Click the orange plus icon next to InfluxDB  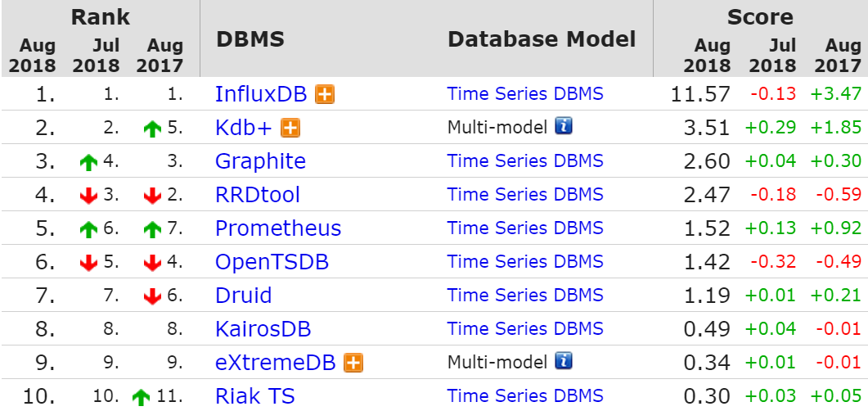tap(326, 94)
